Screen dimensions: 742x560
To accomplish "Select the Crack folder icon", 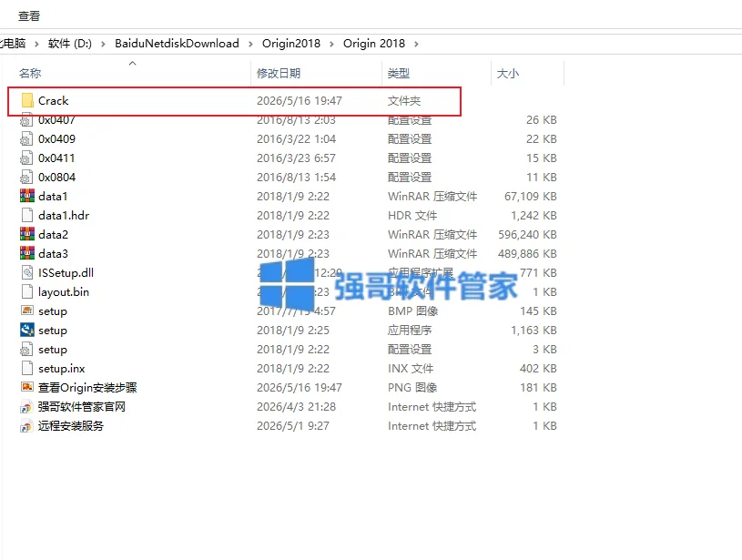I will [x=27, y=100].
